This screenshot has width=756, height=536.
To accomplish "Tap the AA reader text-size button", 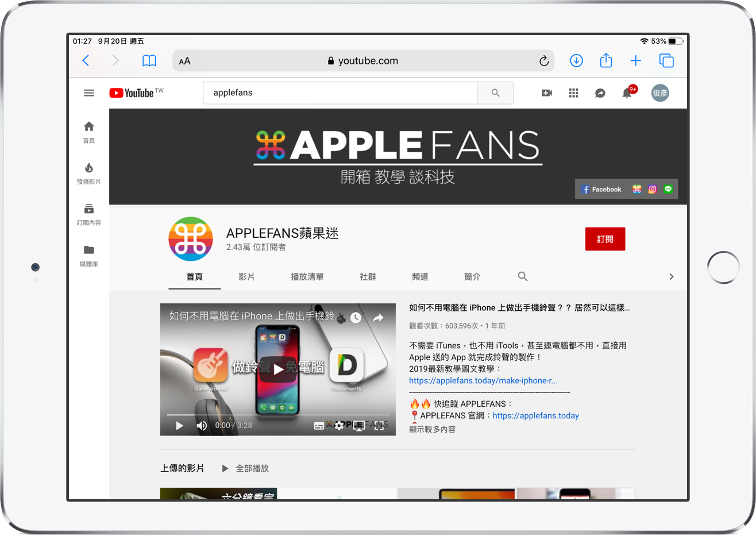I will click(x=184, y=61).
